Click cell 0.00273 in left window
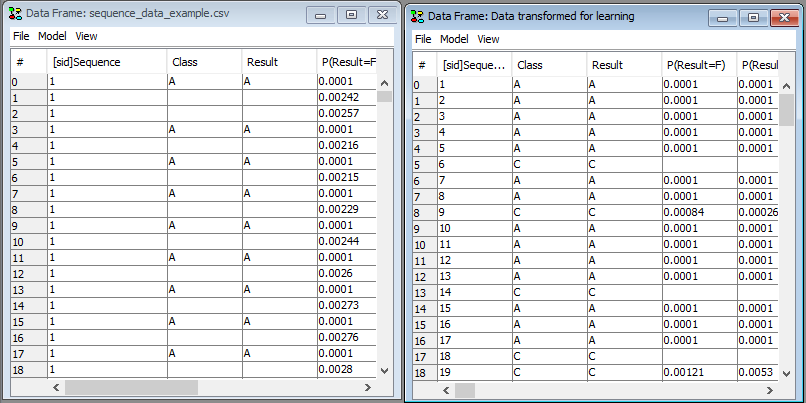The height and width of the screenshot is (403, 806). (x=346, y=305)
